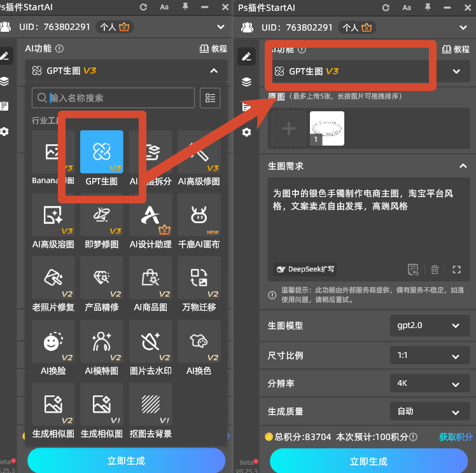476x473 pixels.
Task: Click the 获取积分 link
Action: (x=456, y=437)
